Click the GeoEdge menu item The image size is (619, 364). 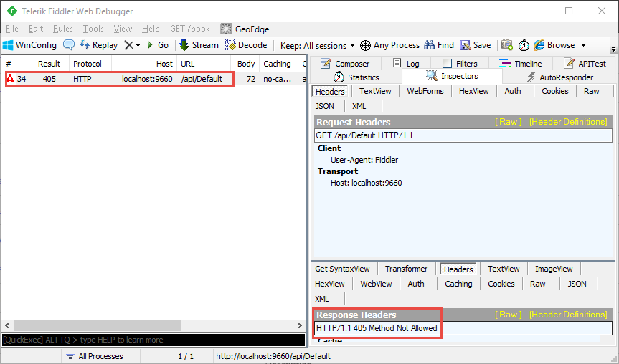pyautogui.click(x=245, y=29)
